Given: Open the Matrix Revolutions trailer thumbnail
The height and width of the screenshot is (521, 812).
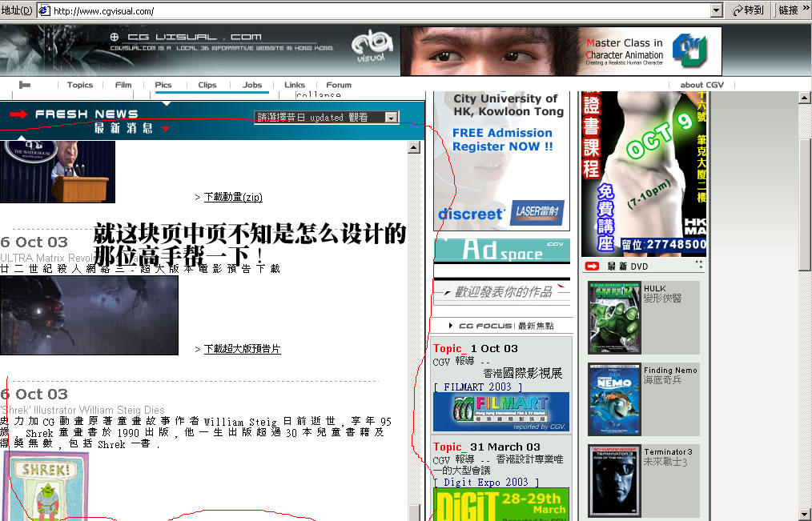Looking at the screenshot, I should (x=89, y=315).
